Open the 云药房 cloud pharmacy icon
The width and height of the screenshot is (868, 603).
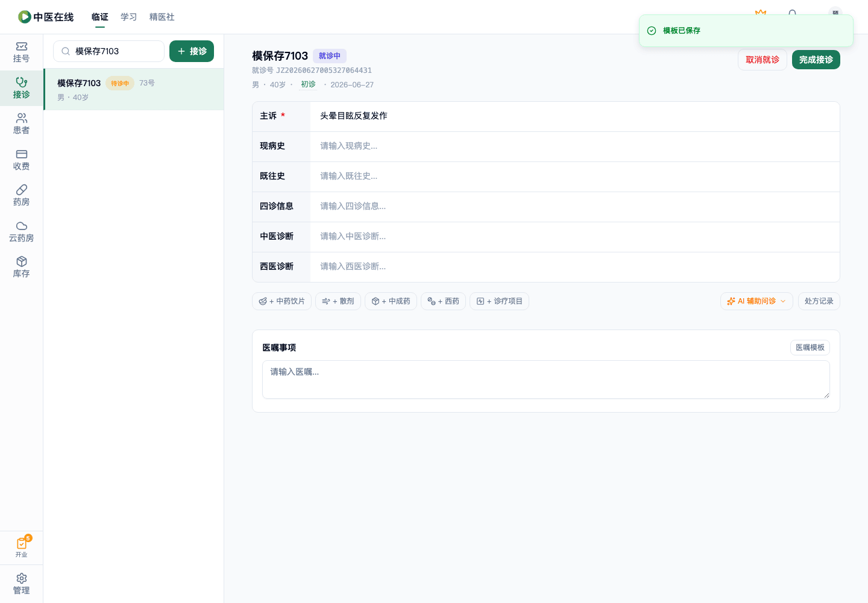point(22,226)
